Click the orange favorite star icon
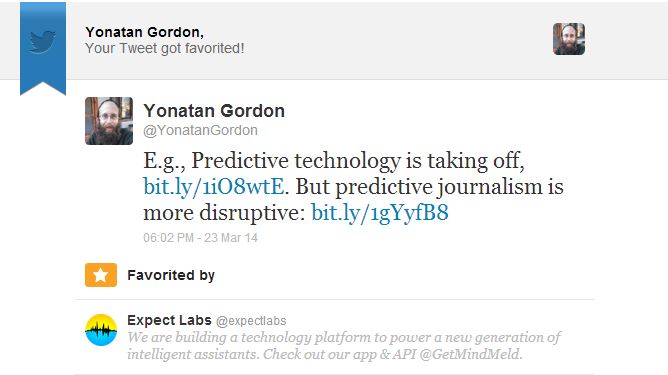The height and width of the screenshot is (375, 668). 101,275
